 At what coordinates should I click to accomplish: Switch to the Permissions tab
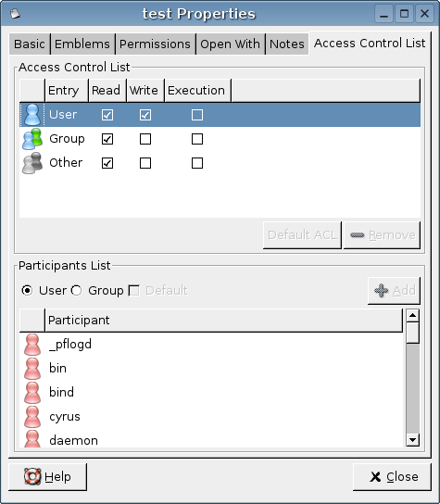coord(155,44)
